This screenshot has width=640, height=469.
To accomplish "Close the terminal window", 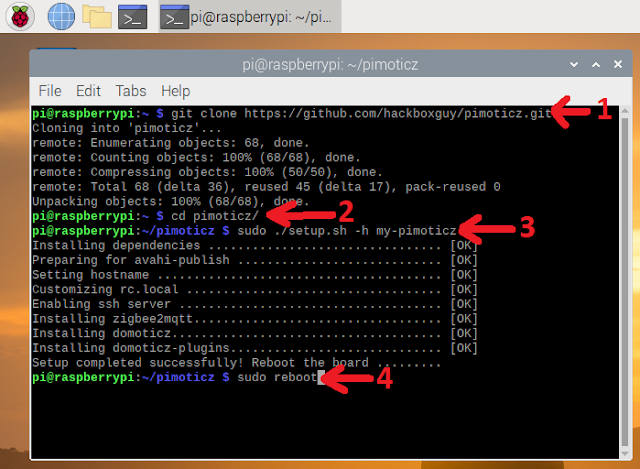I will click(618, 64).
